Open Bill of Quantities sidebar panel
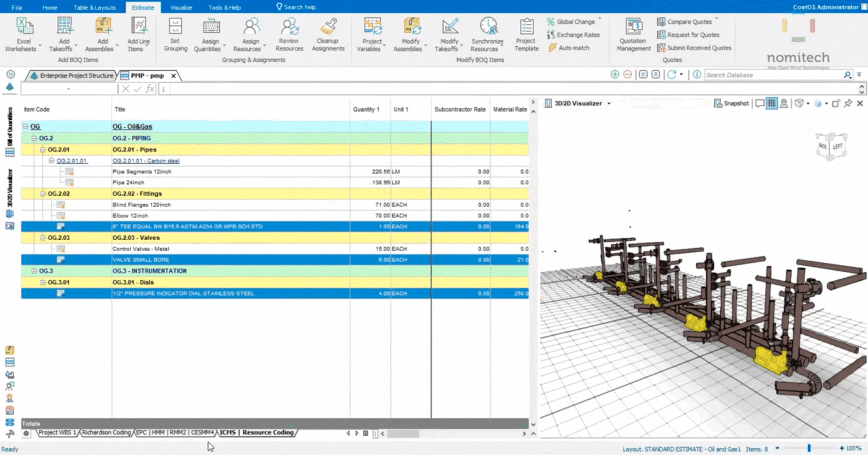This screenshot has width=868, height=455. pos(10,131)
